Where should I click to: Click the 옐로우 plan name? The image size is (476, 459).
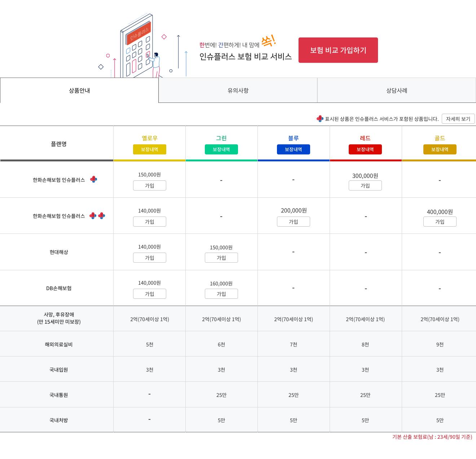[150, 138]
